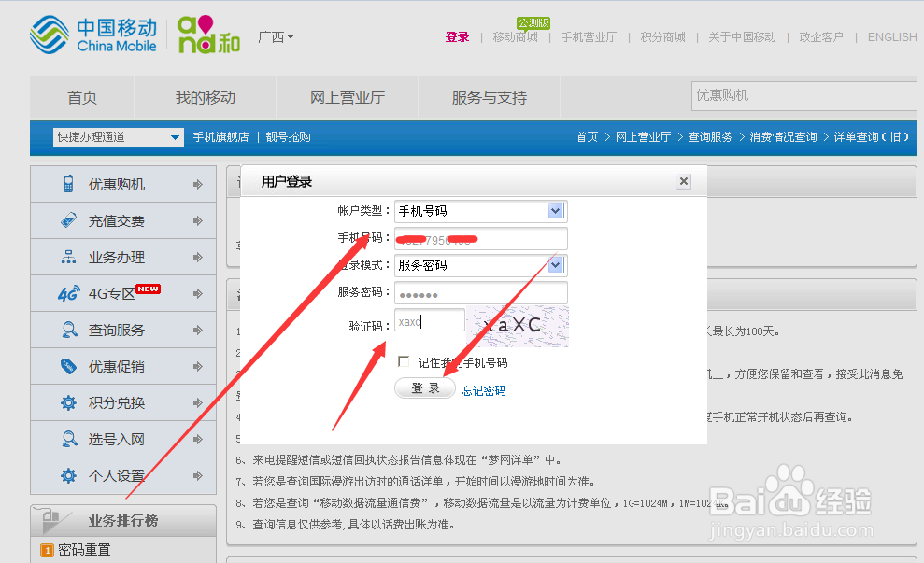Tick the 记住我的手机号码 checkbox

[x=404, y=361]
